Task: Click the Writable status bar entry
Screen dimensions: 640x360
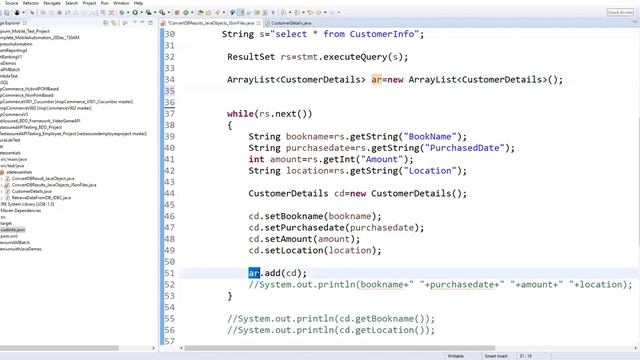Action: tap(456, 356)
